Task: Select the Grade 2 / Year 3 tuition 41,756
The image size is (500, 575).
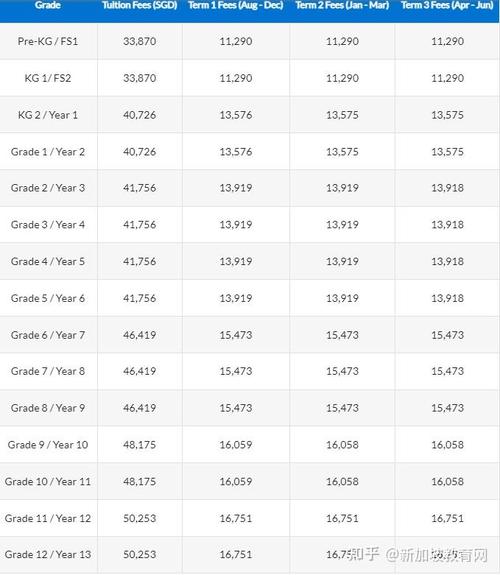Action: pos(140,188)
